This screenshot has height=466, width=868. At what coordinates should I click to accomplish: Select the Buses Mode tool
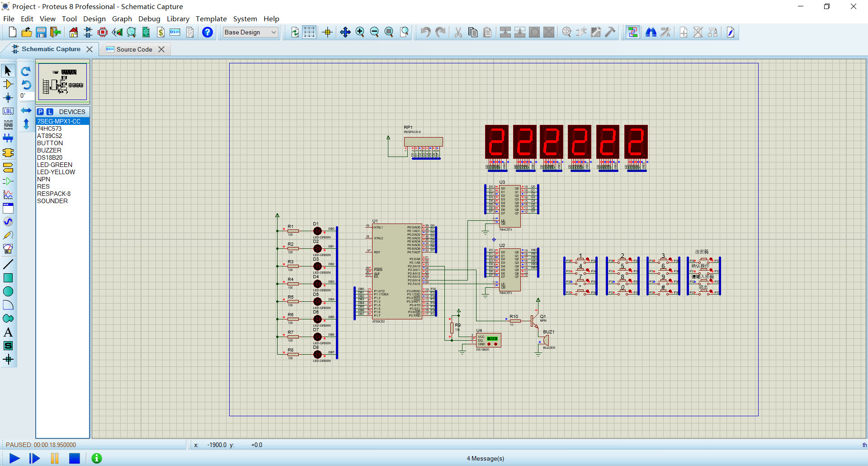[x=8, y=138]
